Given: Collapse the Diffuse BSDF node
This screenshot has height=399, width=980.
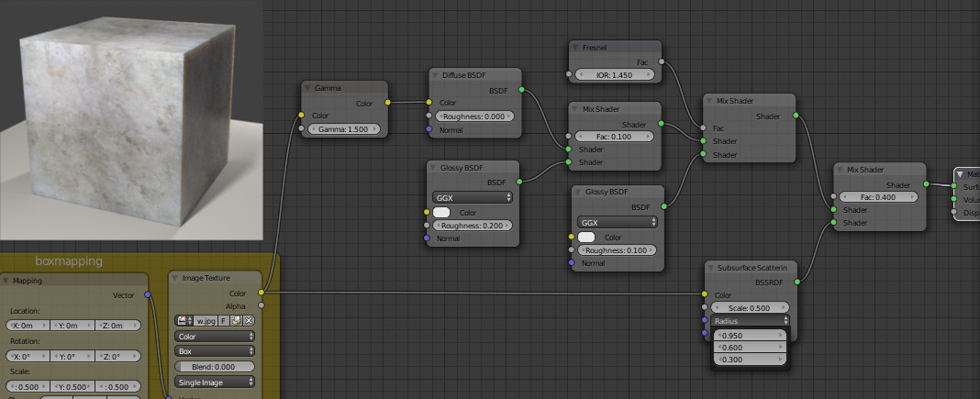Looking at the screenshot, I should [435, 75].
